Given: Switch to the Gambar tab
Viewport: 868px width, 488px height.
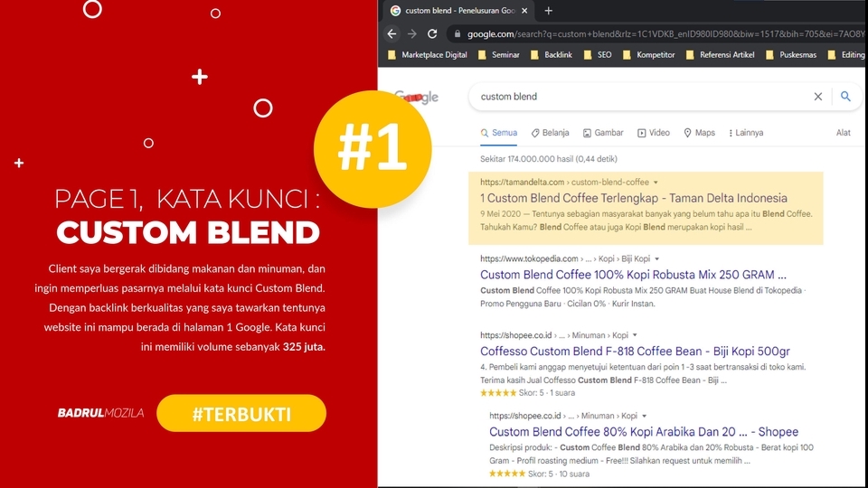Looking at the screenshot, I should point(603,133).
